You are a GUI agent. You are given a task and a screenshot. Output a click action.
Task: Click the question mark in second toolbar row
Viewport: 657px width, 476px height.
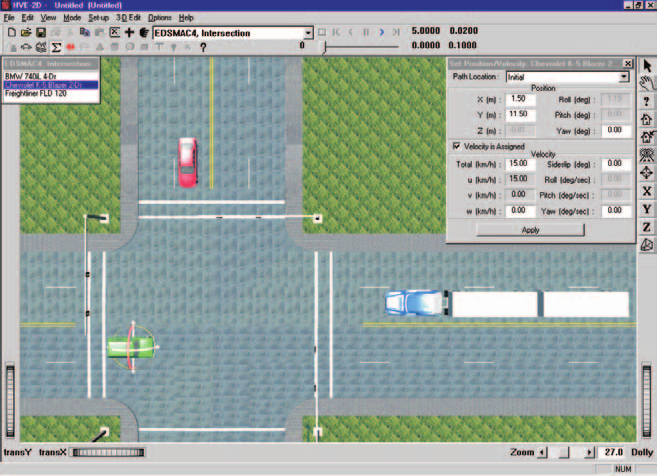point(203,47)
